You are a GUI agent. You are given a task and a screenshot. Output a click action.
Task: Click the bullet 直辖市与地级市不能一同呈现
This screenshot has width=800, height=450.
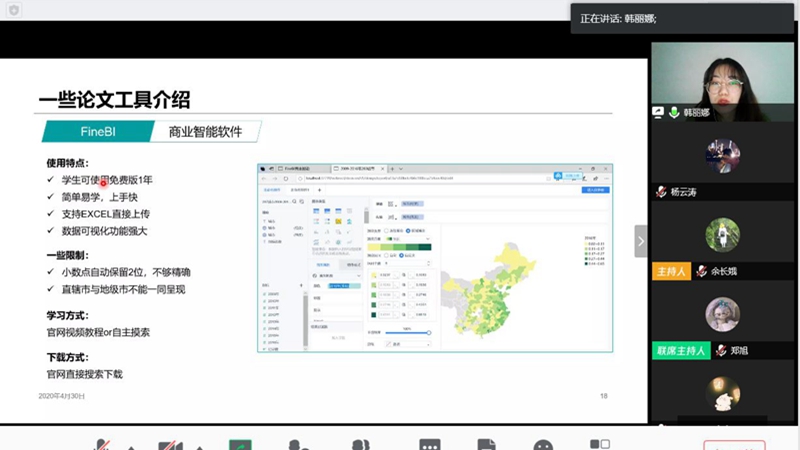click(123, 290)
